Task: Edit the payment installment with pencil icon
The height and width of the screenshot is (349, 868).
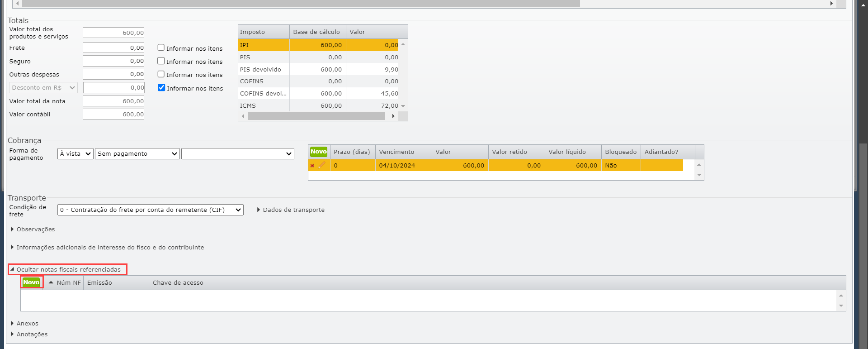Action: pyautogui.click(x=321, y=165)
